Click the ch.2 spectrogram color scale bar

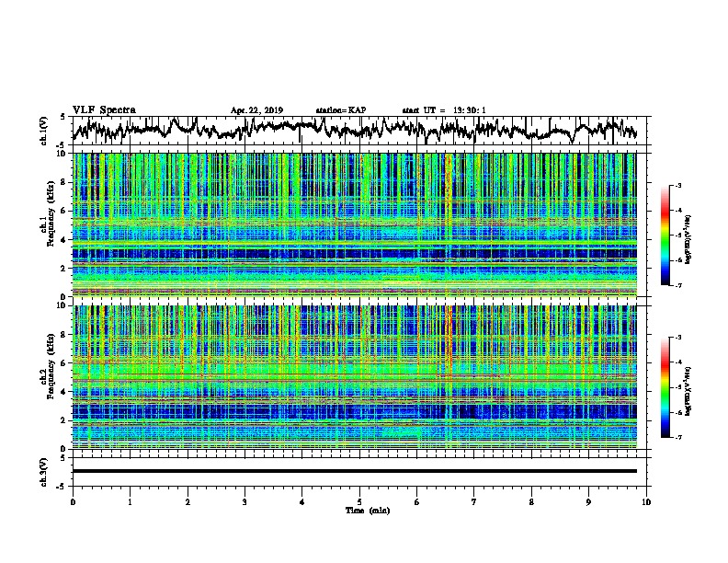tap(665, 387)
